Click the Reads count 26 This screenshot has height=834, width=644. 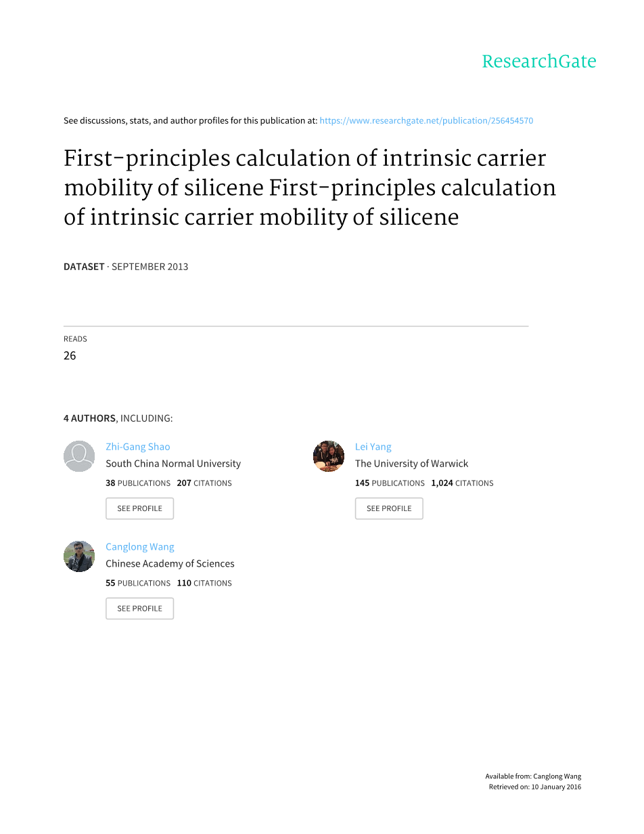(70, 356)
